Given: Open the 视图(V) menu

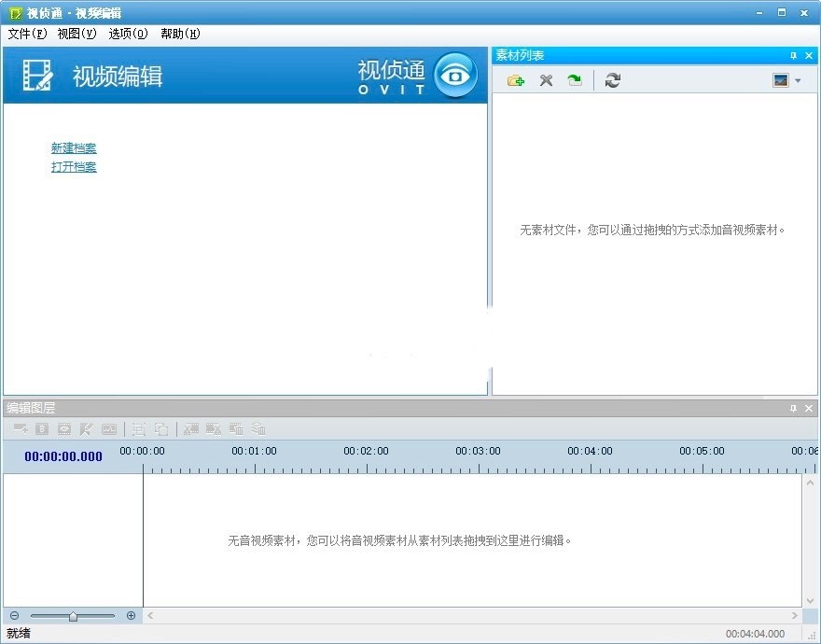Looking at the screenshot, I should coord(77,34).
